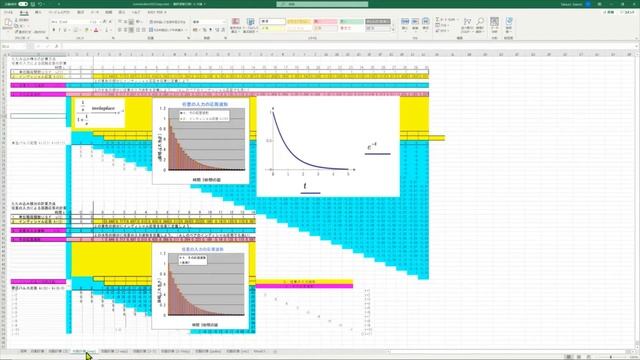Select the lower bar chart thumbnail

click(x=200, y=286)
